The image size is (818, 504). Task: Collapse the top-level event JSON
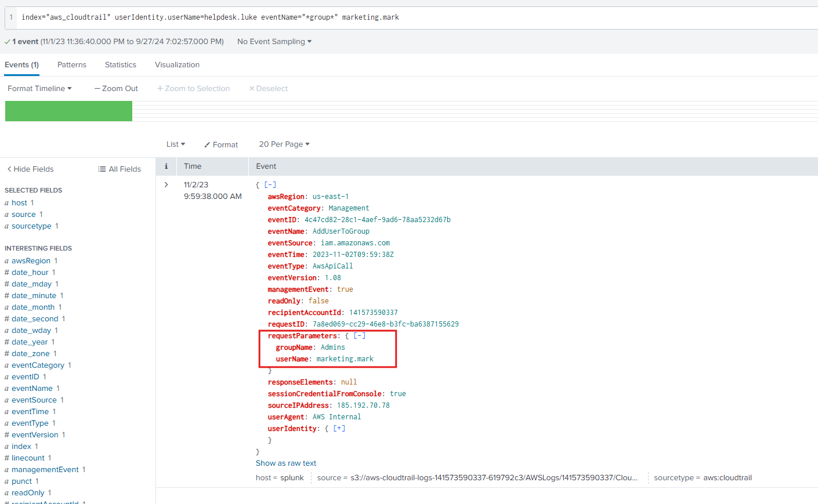270,185
